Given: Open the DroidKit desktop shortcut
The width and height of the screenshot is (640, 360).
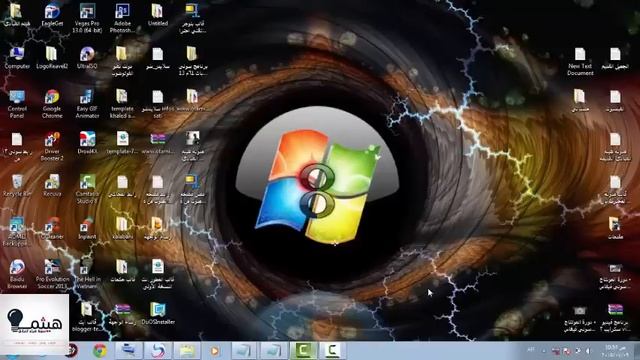Looking at the screenshot, I should click(87, 143).
